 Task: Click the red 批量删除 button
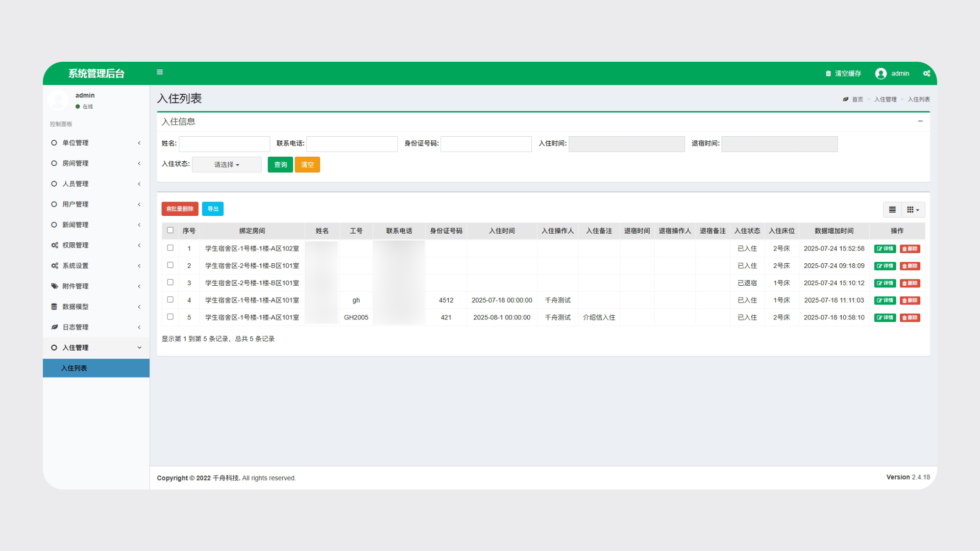point(180,209)
